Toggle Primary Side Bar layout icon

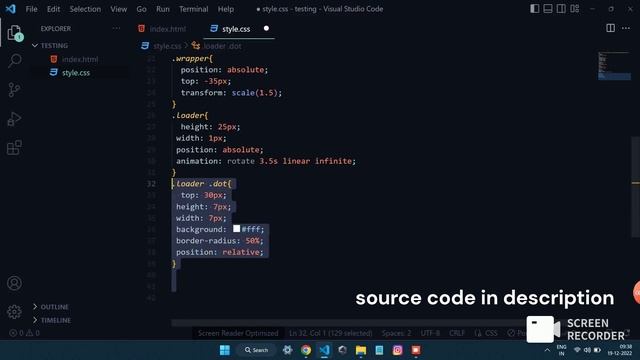coord(534,9)
